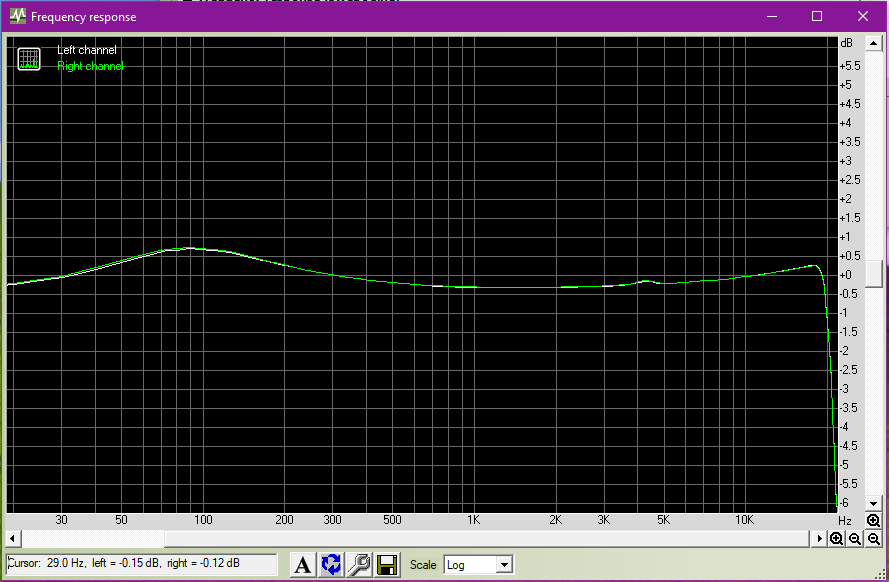Viewport: 889px width, 582px height.
Task: Close the Frequency response window
Action: pyautogui.click(x=863, y=16)
